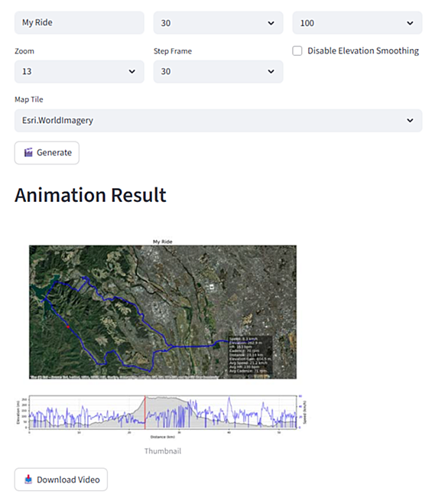Expand the Esri.WorldImagery map tile selector

[x=218, y=120]
